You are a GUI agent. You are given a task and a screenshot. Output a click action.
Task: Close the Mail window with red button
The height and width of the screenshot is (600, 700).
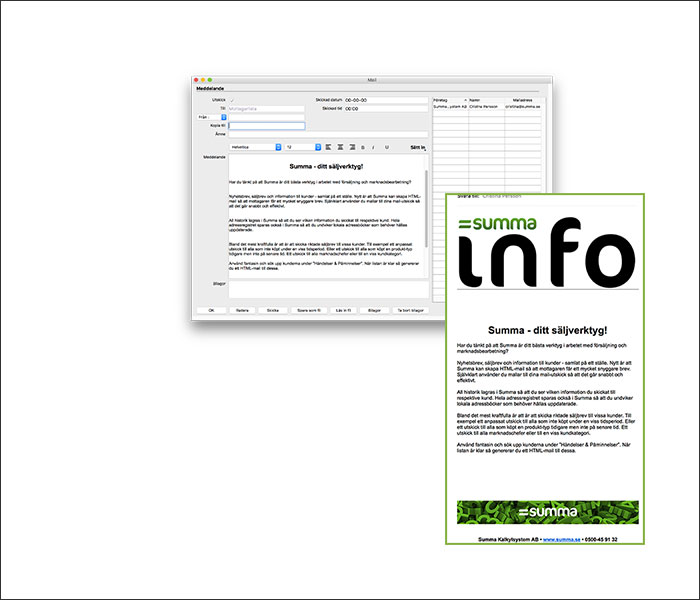(196, 80)
